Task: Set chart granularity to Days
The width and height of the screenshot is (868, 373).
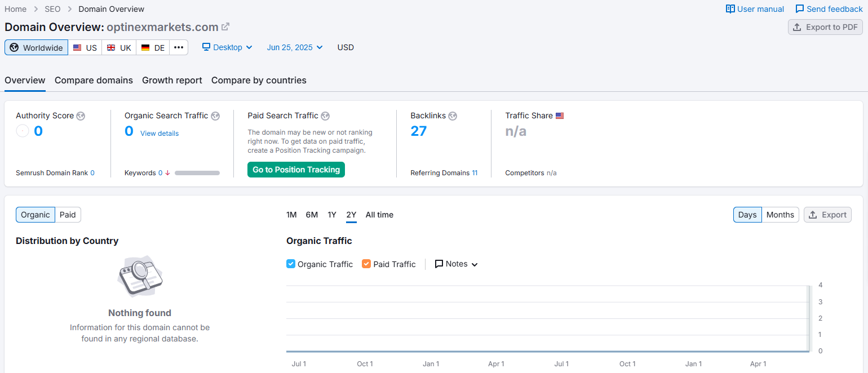Action: pyautogui.click(x=747, y=215)
